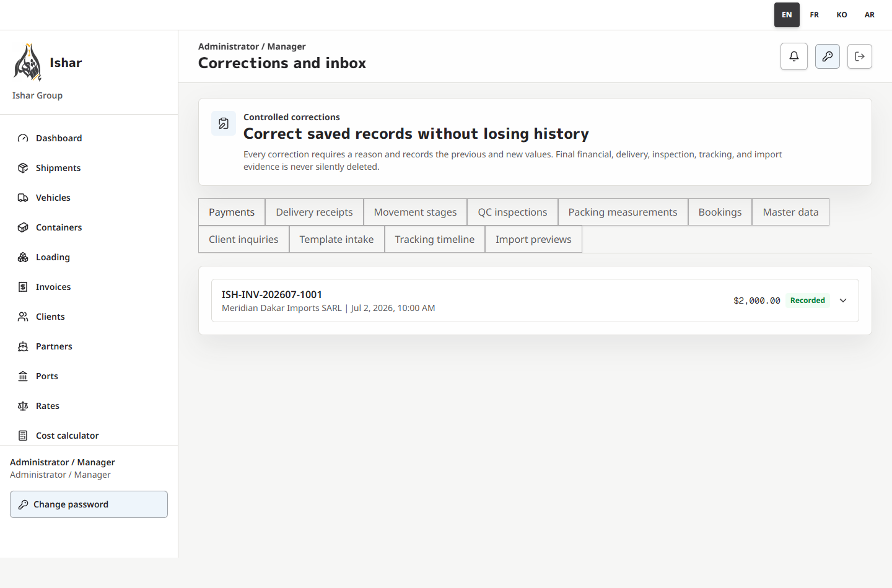Switch language to EN
This screenshot has height=588, width=892.
pyautogui.click(x=787, y=15)
